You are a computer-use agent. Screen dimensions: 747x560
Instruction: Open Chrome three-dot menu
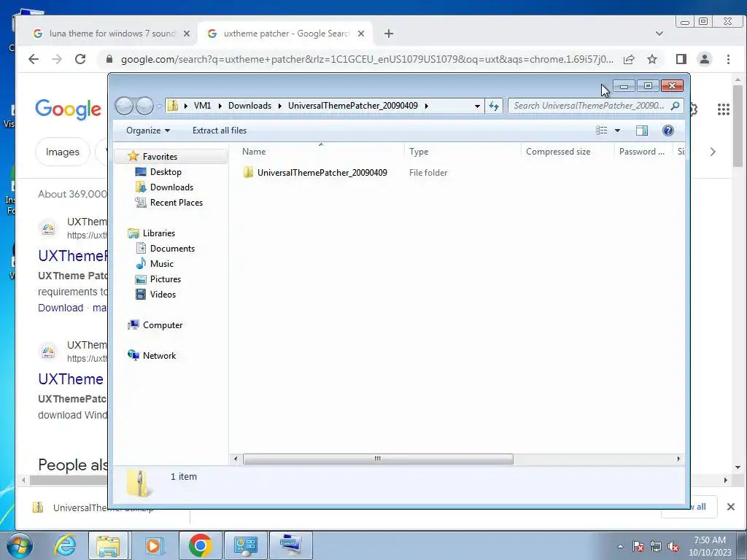[x=728, y=59]
